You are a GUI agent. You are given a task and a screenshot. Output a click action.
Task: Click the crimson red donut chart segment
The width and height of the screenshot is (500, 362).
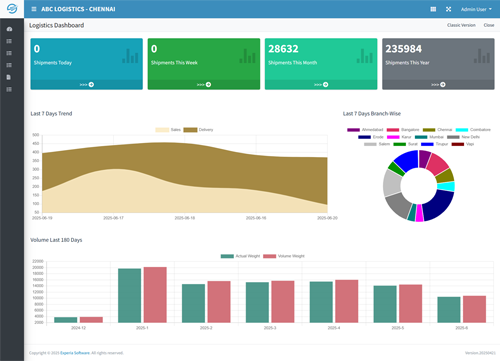coord(439,163)
